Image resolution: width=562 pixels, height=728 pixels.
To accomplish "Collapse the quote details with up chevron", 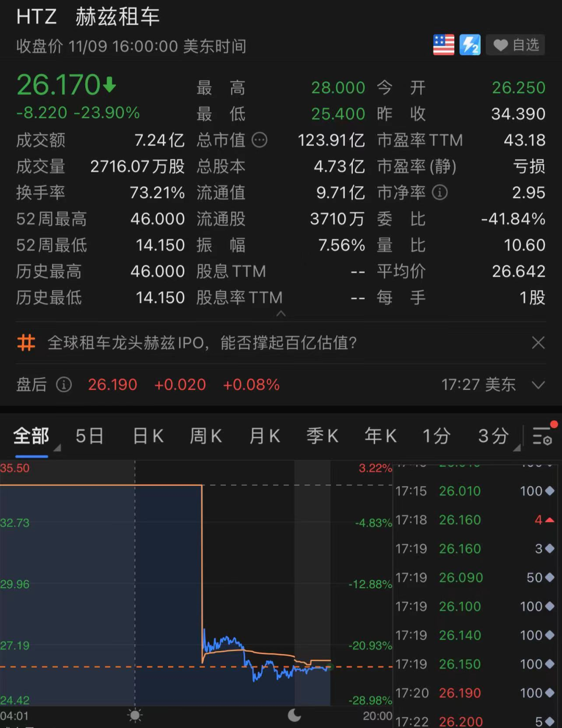I will click(x=281, y=314).
